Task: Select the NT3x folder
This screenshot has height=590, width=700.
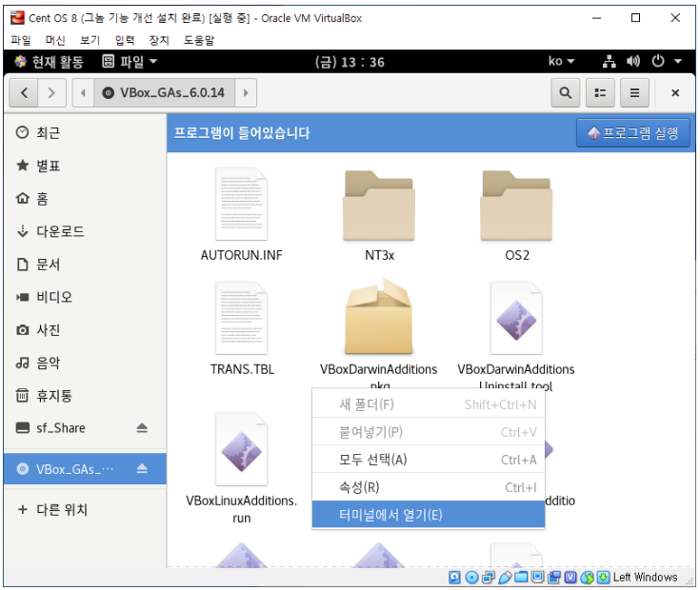Action: (x=379, y=206)
